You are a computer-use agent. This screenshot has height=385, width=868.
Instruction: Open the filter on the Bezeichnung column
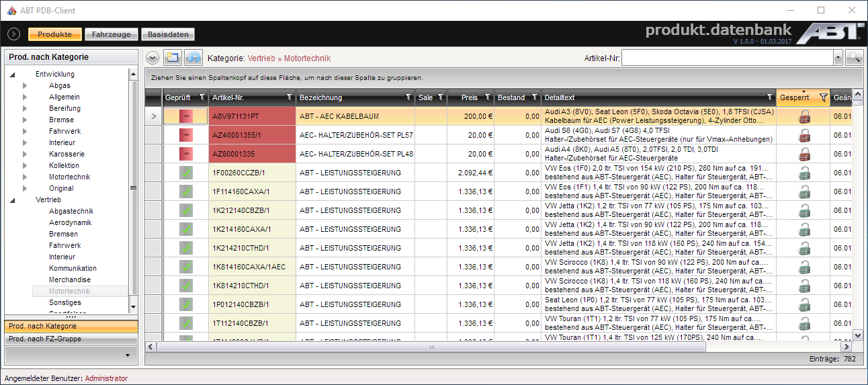tap(408, 97)
